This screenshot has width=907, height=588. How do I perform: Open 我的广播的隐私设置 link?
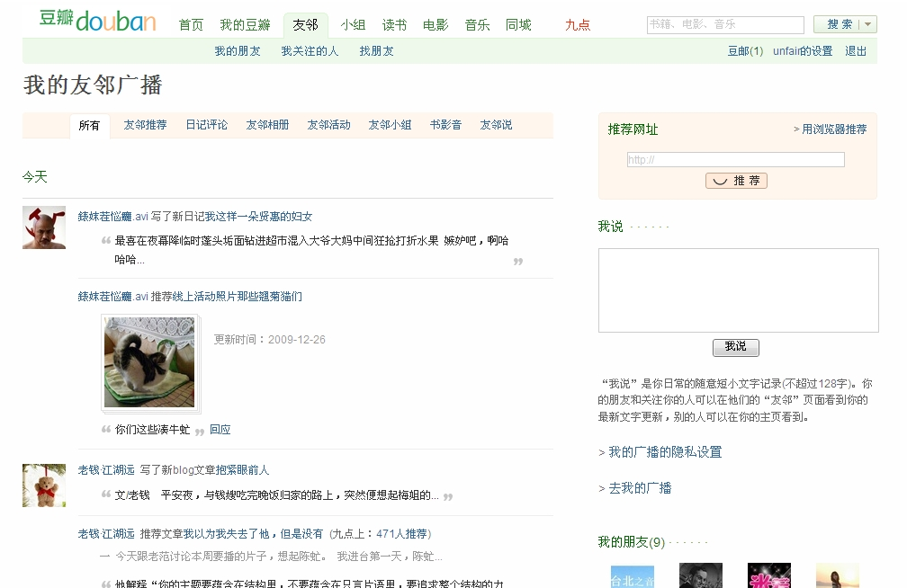click(665, 452)
